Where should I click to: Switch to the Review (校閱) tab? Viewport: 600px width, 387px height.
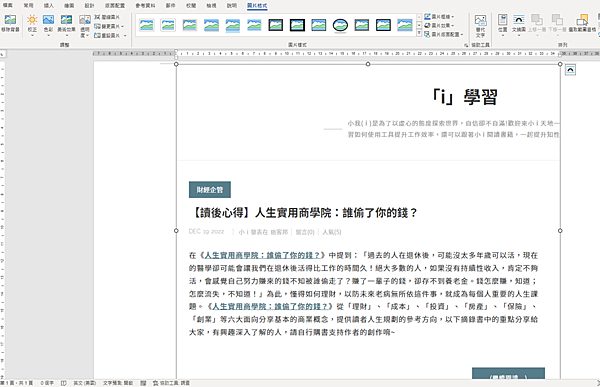pyautogui.click(x=191, y=5)
